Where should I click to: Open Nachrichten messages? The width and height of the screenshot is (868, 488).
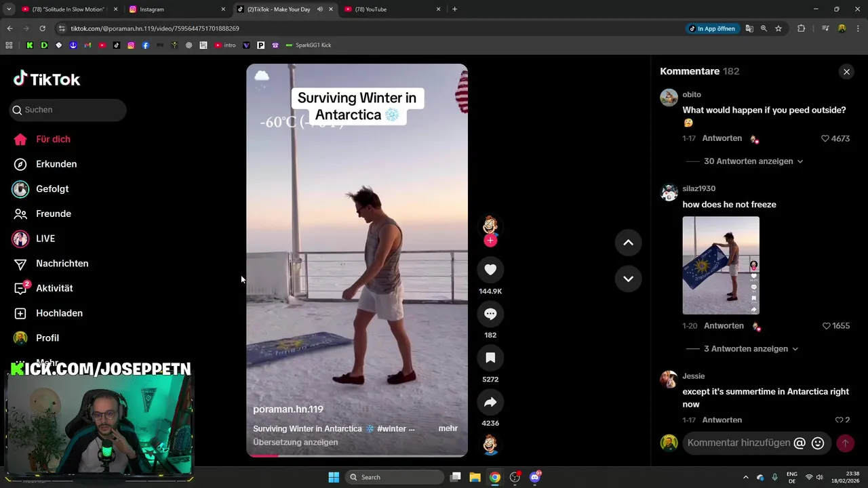(51, 263)
